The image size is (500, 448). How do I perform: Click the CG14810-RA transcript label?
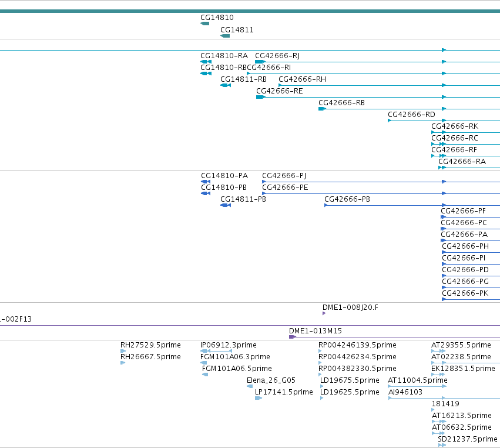click(x=224, y=56)
